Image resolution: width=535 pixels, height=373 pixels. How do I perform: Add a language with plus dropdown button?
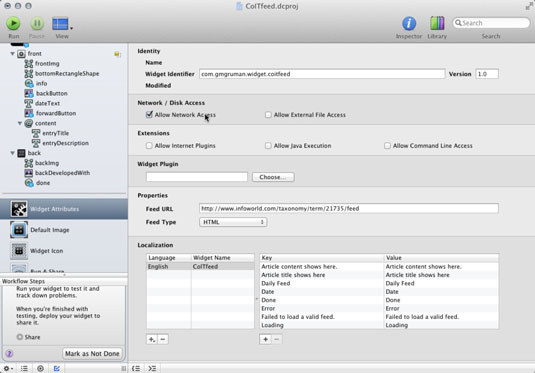(x=152, y=339)
